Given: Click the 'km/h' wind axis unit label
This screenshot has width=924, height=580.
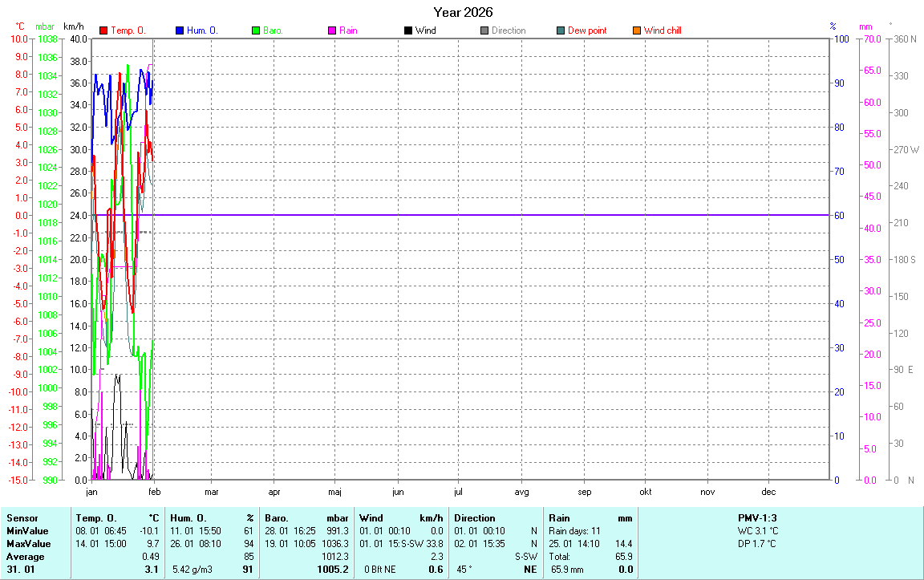Looking at the screenshot, I should 74,26.
